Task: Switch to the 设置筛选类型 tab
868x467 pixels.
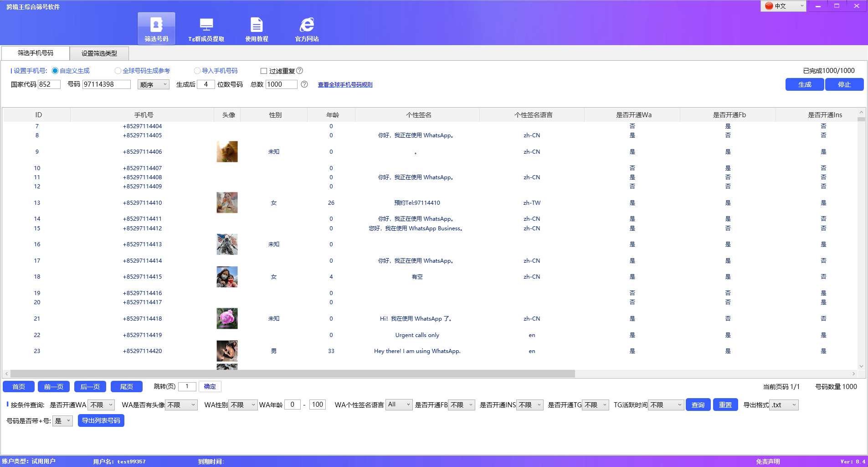Action: coord(98,53)
